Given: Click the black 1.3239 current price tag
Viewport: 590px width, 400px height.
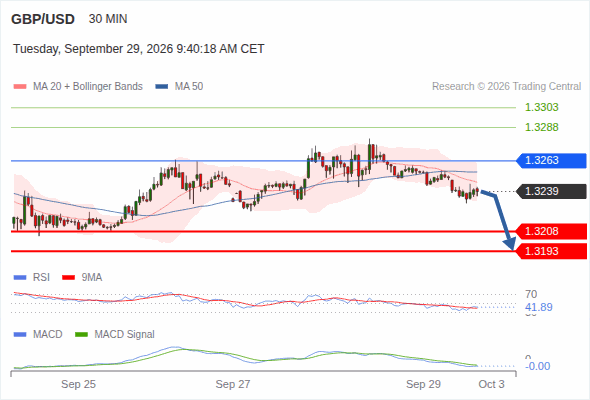Looking at the screenshot, I should click(x=552, y=191).
